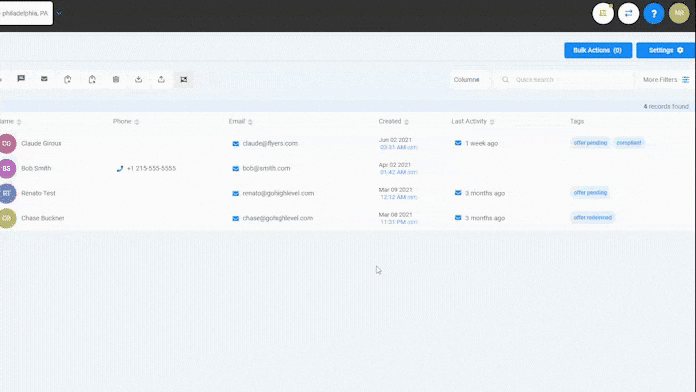This screenshot has height=392, width=696.
Task: Sort by the Created column arrows
Action: 406,122
